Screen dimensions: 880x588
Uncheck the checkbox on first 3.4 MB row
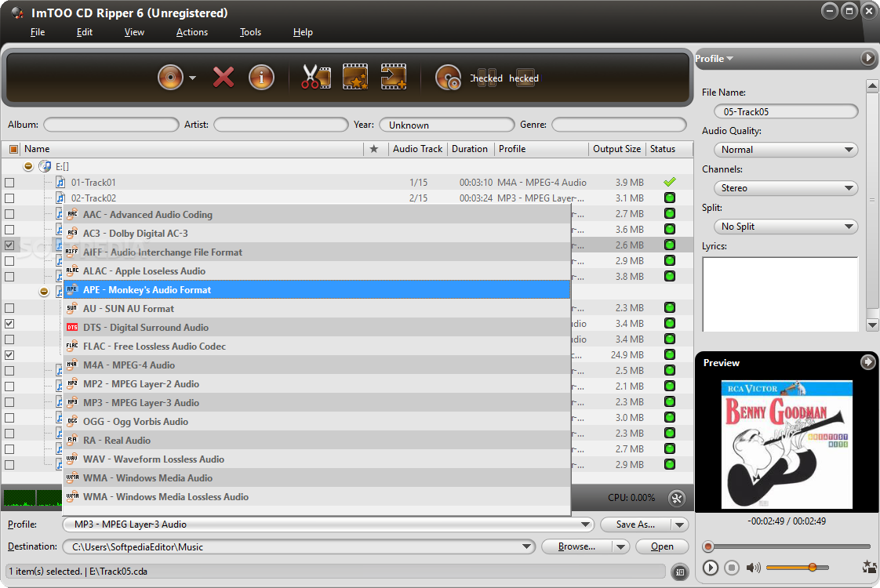(9, 324)
